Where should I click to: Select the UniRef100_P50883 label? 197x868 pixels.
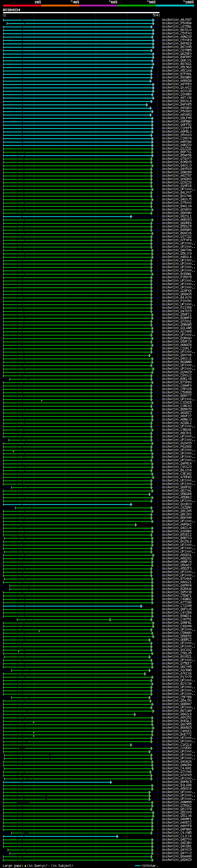(x=177, y=111)
